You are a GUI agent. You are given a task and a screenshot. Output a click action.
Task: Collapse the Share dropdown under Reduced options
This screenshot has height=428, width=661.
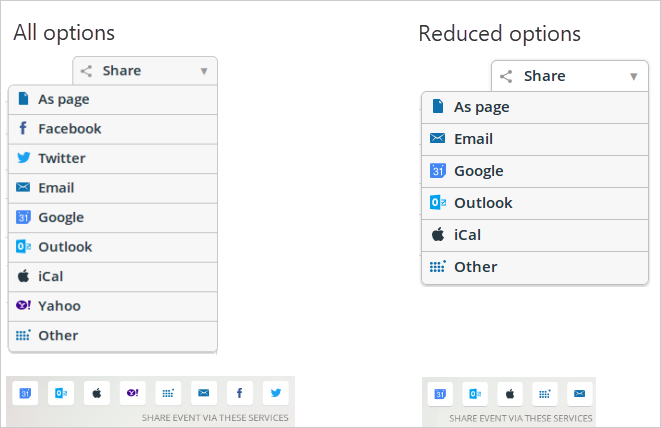(570, 76)
